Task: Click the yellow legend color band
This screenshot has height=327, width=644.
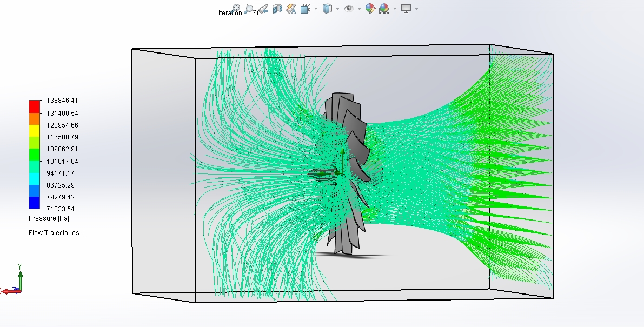Action: (35, 131)
